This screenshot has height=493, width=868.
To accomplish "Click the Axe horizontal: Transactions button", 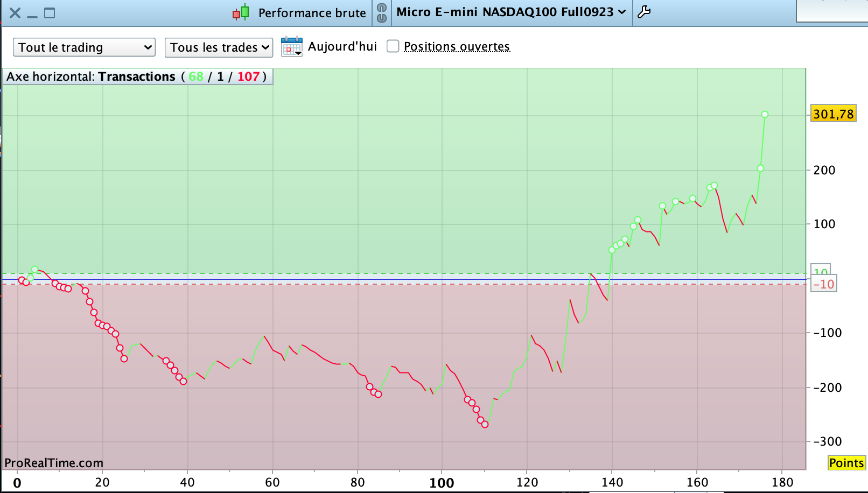I will point(137,76).
